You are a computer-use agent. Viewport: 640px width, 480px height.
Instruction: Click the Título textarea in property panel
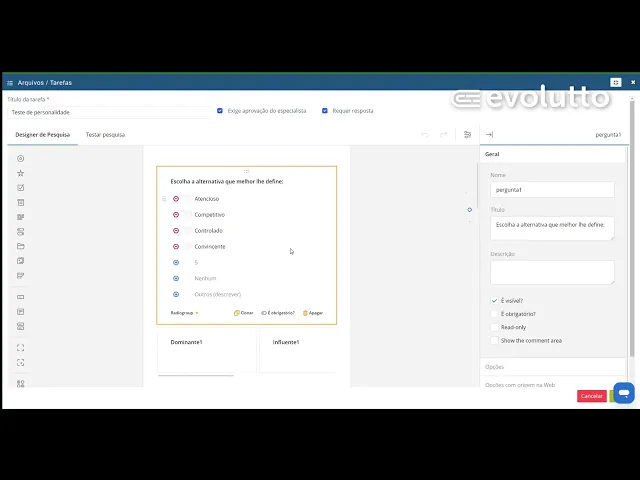pyautogui.click(x=552, y=229)
